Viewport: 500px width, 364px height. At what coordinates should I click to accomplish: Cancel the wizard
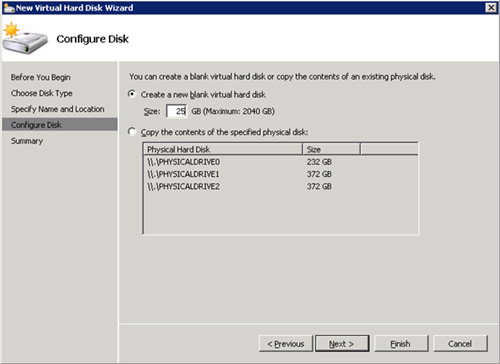coord(460,344)
